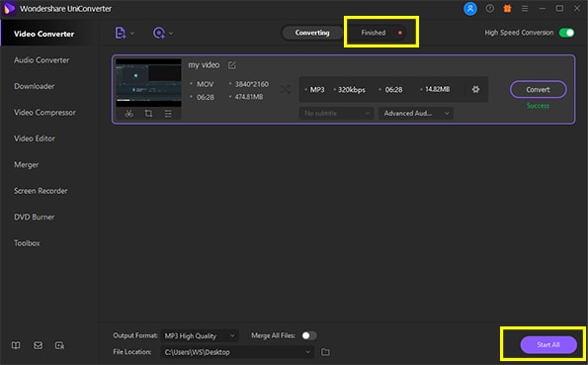
Task: Open output settings gear icon
Action: [x=475, y=89]
